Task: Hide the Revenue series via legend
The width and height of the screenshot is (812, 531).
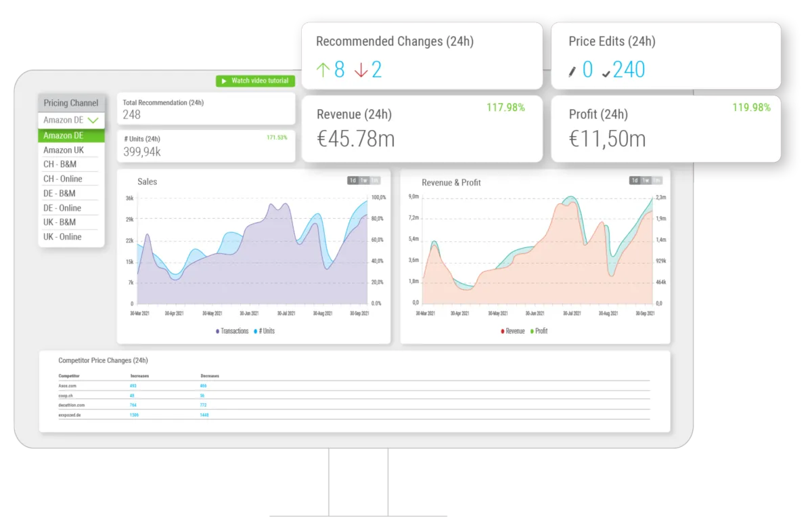Action: pyautogui.click(x=512, y=331)
